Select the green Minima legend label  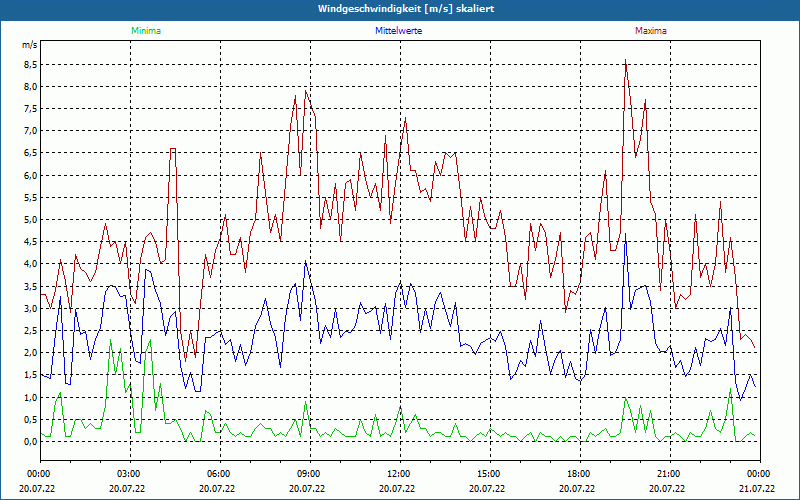pyautogui.click(x=146, y=31)
